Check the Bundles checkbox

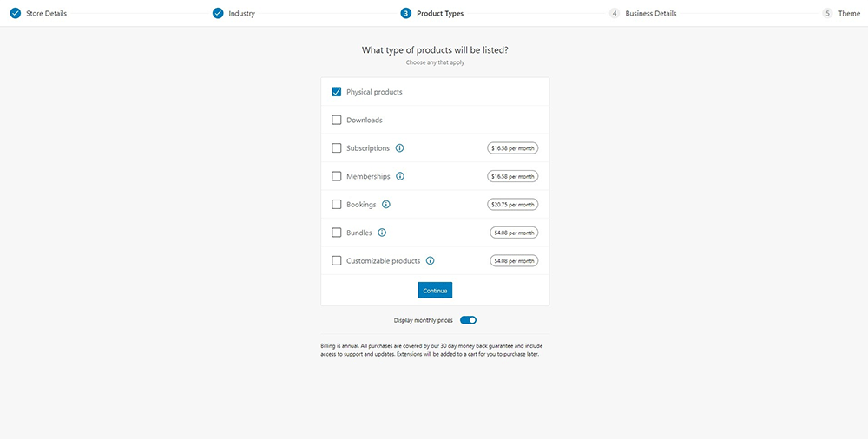click(337, 233)
